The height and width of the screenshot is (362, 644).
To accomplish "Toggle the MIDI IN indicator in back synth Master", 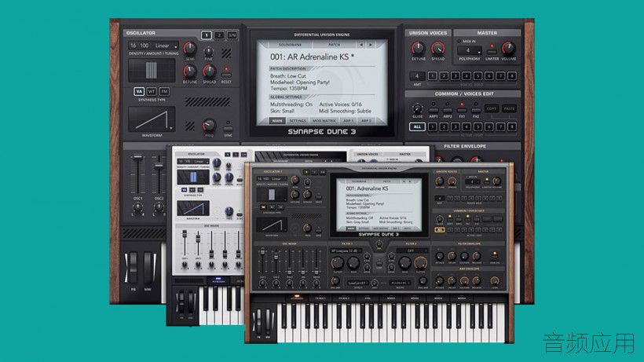I will 459,42.
